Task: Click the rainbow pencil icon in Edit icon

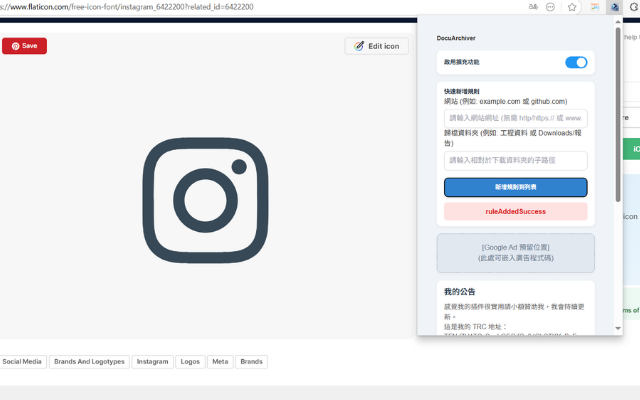Action: [359, 46]
